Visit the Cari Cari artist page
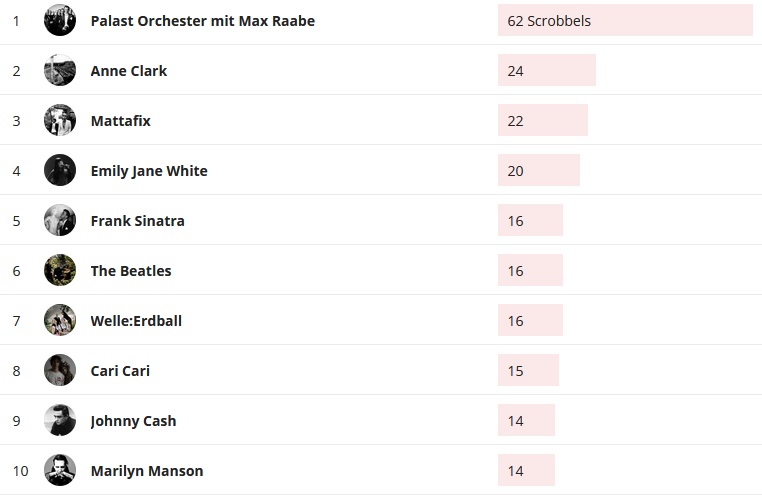Viewport: 762px width, 495px height. pyautogui.click(x=120, y=371)
